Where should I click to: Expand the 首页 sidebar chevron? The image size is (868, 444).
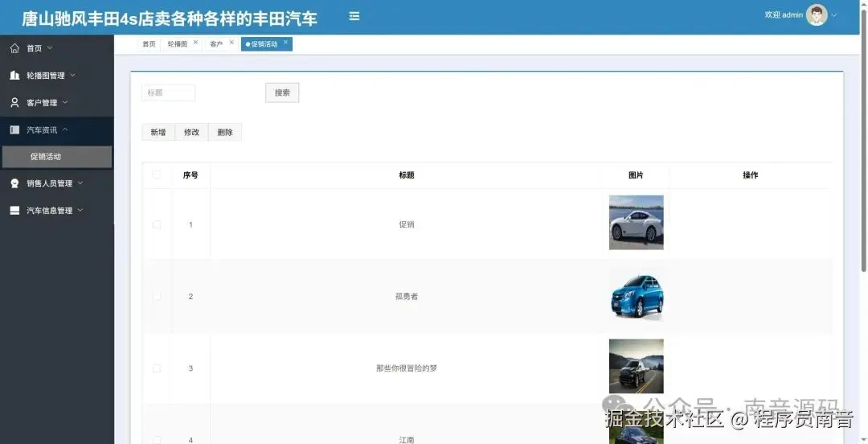[x=50, y=48]
